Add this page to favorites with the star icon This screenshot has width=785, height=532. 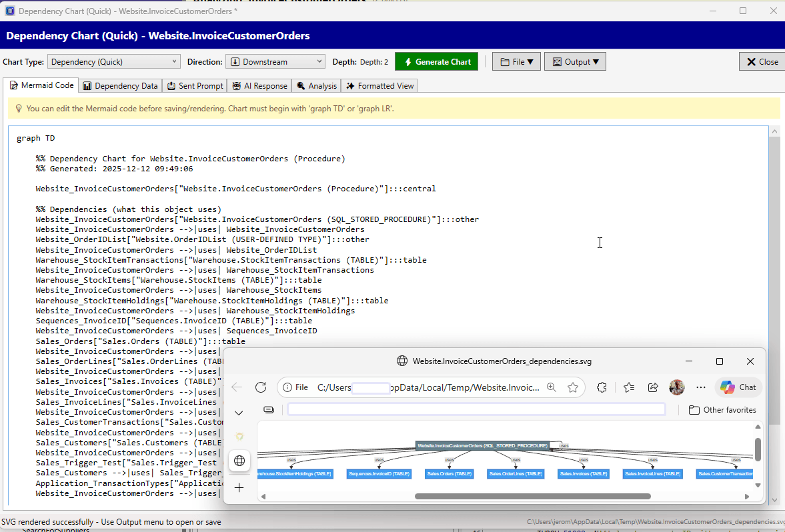point(573,387)
